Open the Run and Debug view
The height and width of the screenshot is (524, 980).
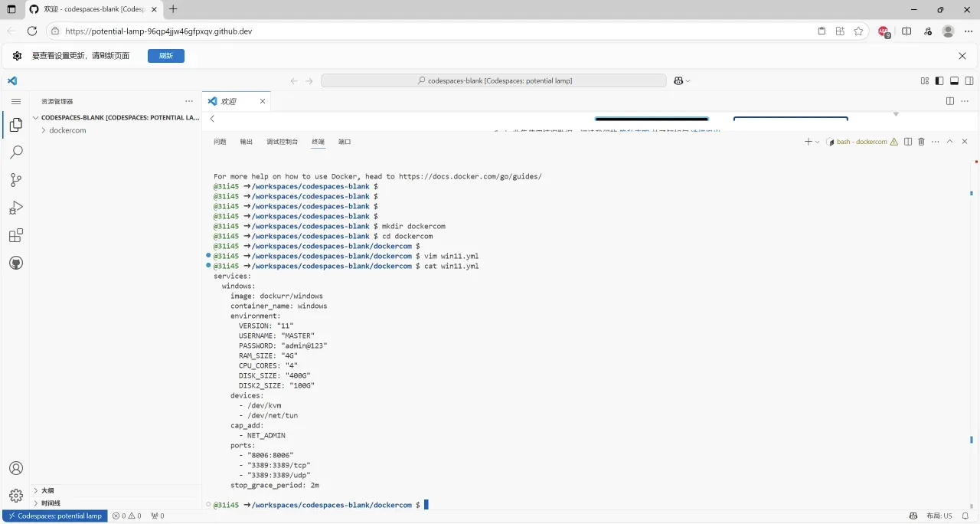[x=15, y=208]
